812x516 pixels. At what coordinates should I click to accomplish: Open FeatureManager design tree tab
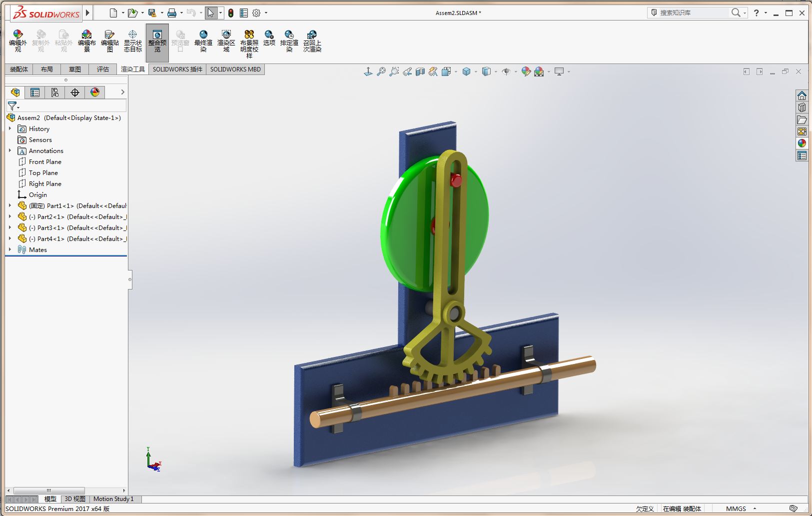15,92
